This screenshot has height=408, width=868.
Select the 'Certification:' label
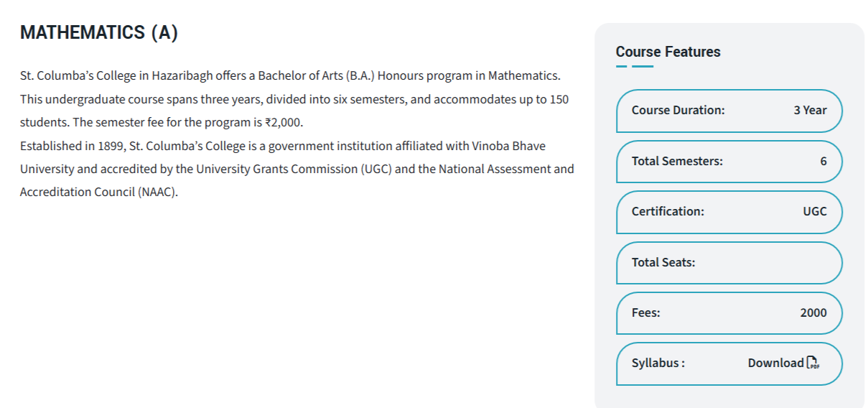coord(668,211)
